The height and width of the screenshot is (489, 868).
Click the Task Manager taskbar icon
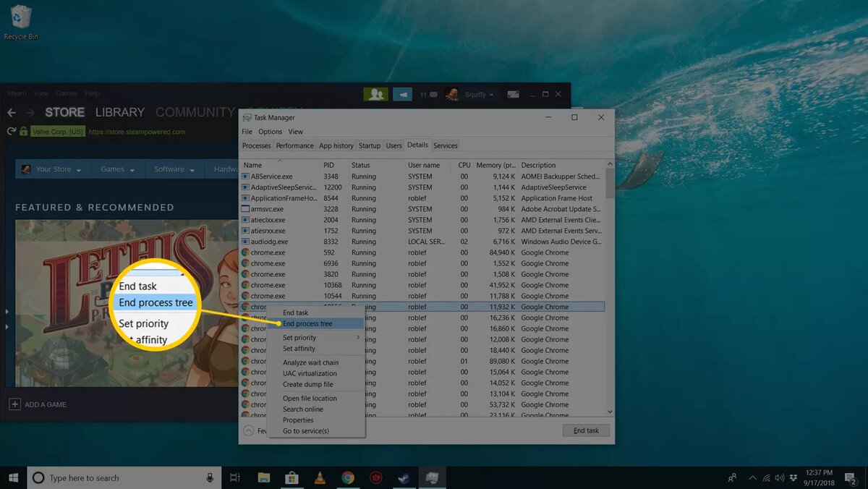point(432,477)
